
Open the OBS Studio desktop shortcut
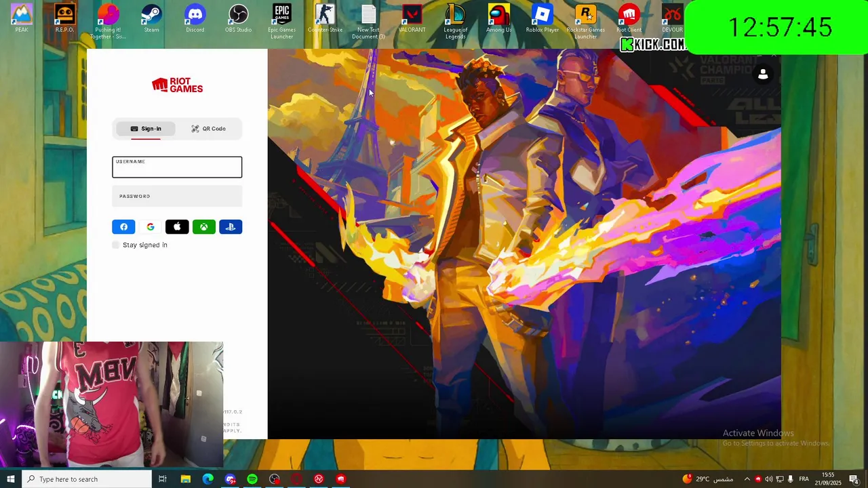coord(239,19)
